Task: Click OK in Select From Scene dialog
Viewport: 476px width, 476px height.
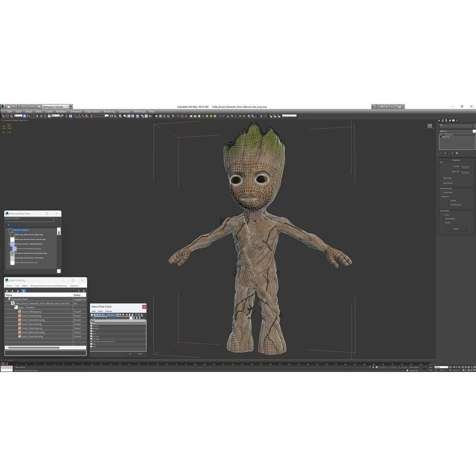Action: 130,353
